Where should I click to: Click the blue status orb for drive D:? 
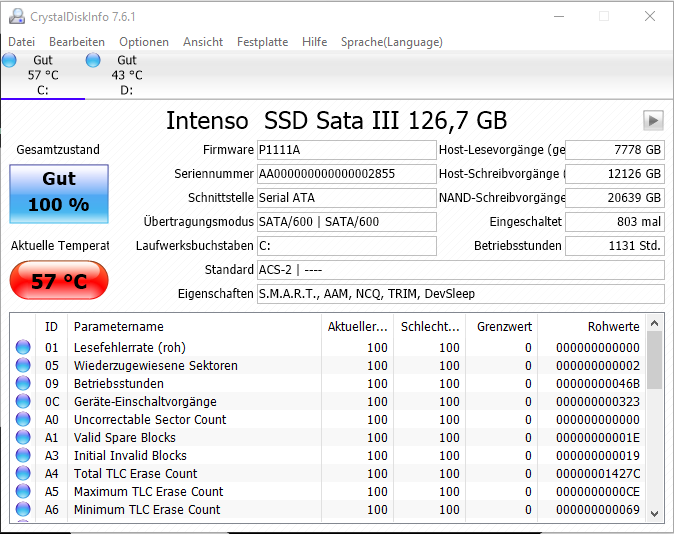93,60
